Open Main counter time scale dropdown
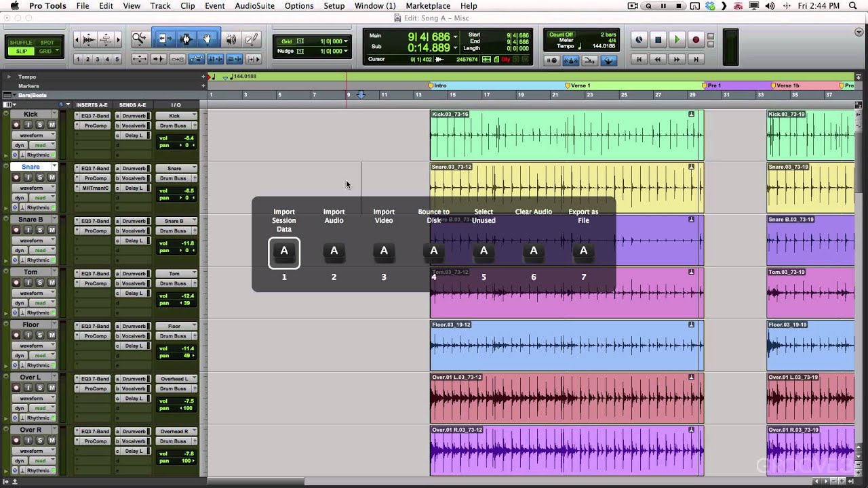Viewport: 868px width, 488px height. tap(455, 37)
